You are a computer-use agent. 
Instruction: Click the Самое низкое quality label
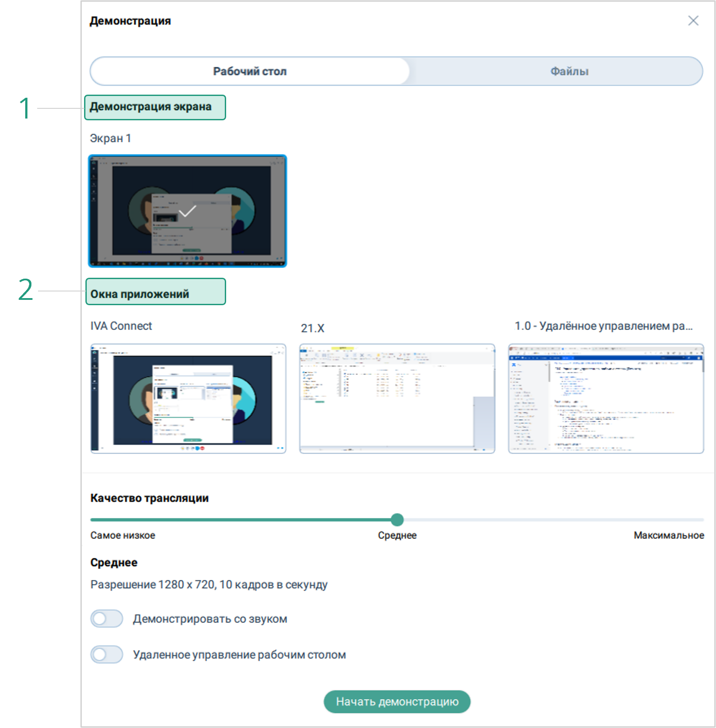pyautogui.click(x=123, y=535)
